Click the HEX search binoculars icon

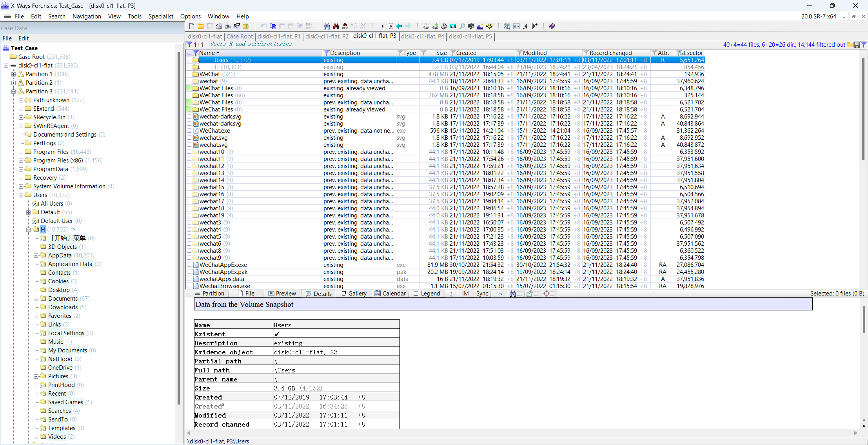pos(345,26)
